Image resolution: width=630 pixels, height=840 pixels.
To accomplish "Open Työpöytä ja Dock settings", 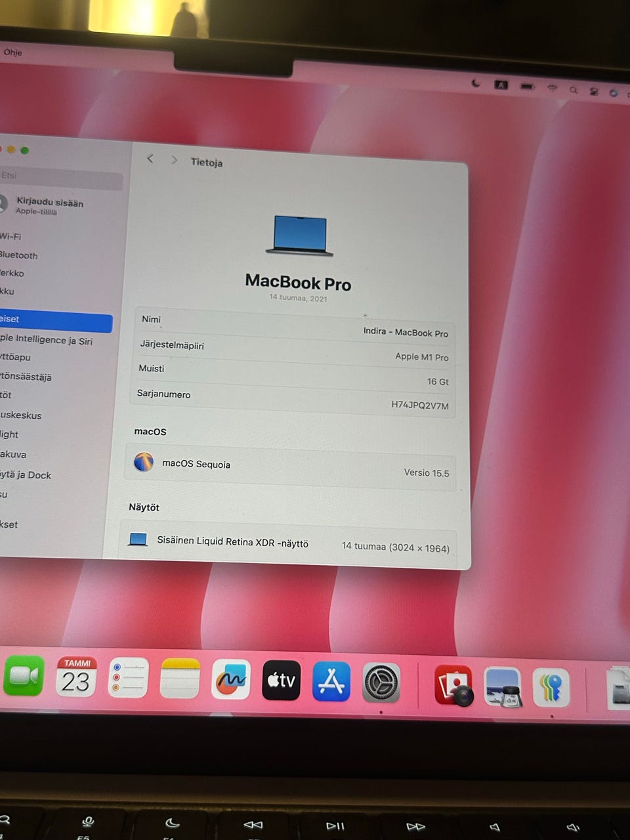I will coord(26,475).
